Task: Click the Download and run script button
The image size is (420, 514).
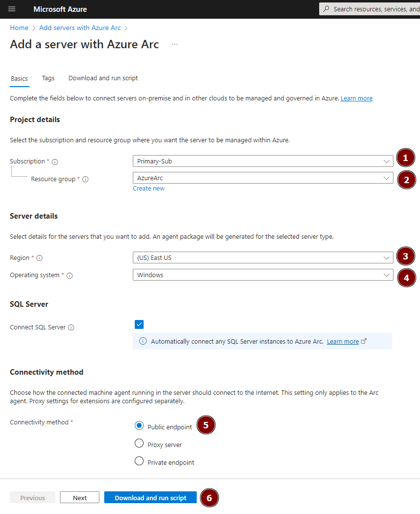Action: point(150,497)
